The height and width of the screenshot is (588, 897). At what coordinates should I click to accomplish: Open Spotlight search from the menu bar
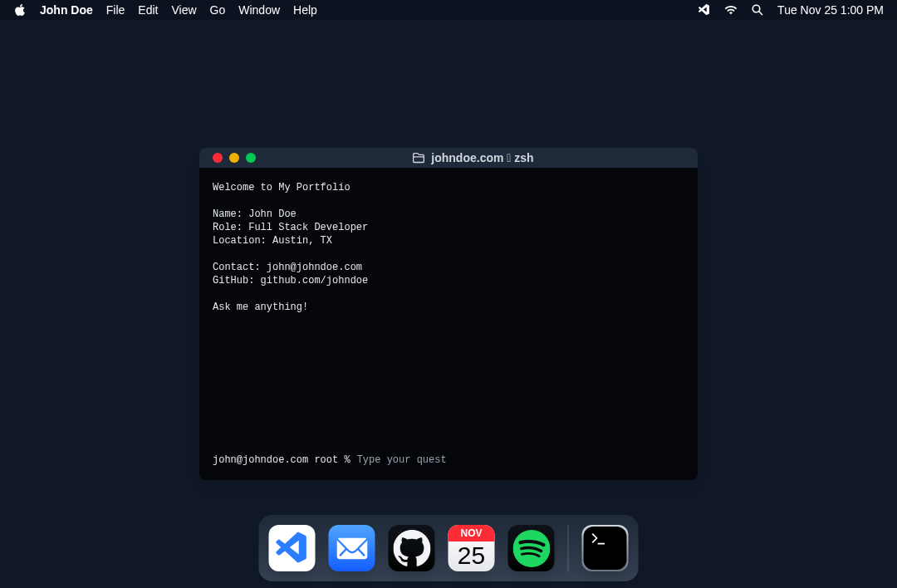tap(757, 10)
